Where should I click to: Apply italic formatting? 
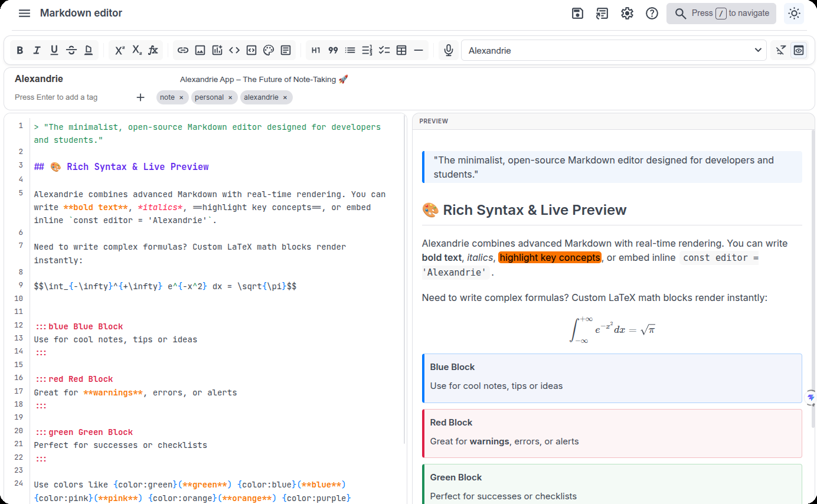coord(37,50)
